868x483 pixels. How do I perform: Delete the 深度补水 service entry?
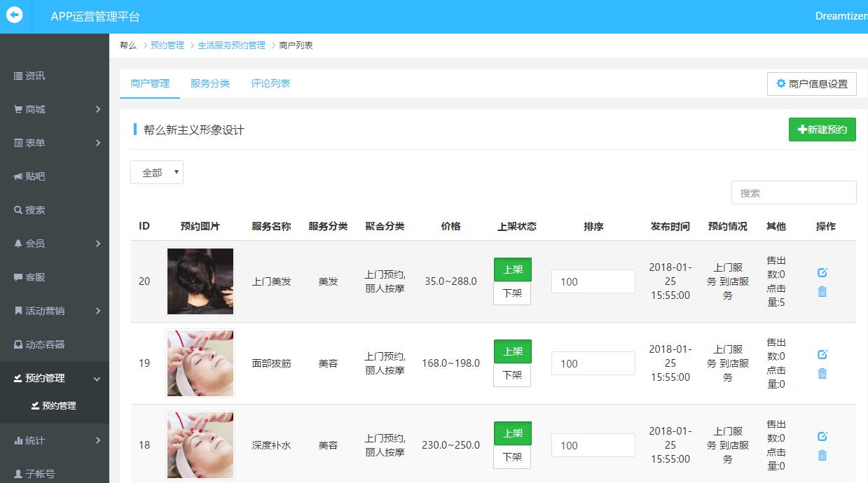coord(822,456)
